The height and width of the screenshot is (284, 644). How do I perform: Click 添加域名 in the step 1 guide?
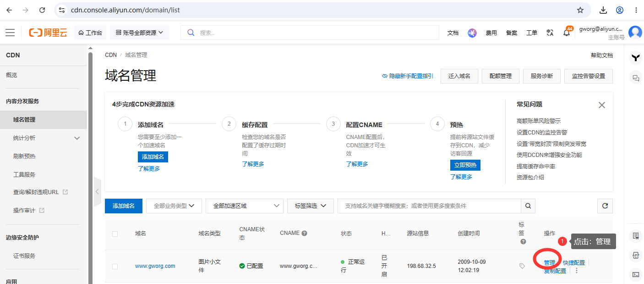click(x=153, y=157)
